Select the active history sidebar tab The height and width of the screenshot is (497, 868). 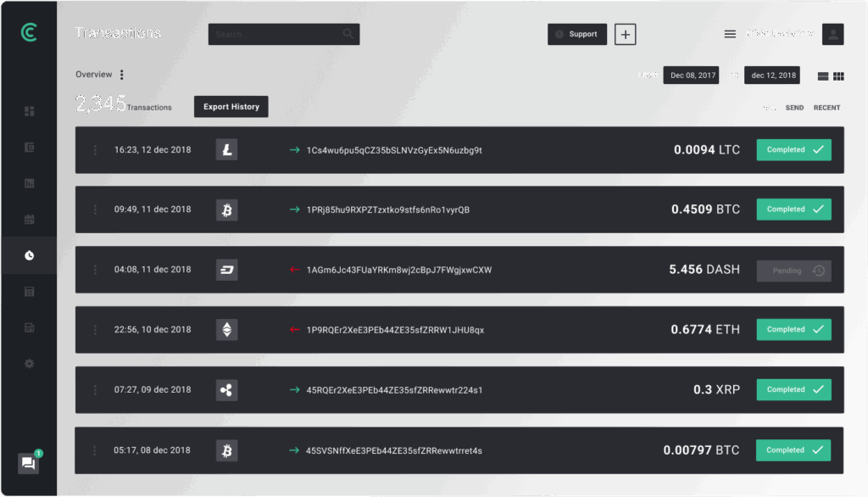[x=29, y=255]
